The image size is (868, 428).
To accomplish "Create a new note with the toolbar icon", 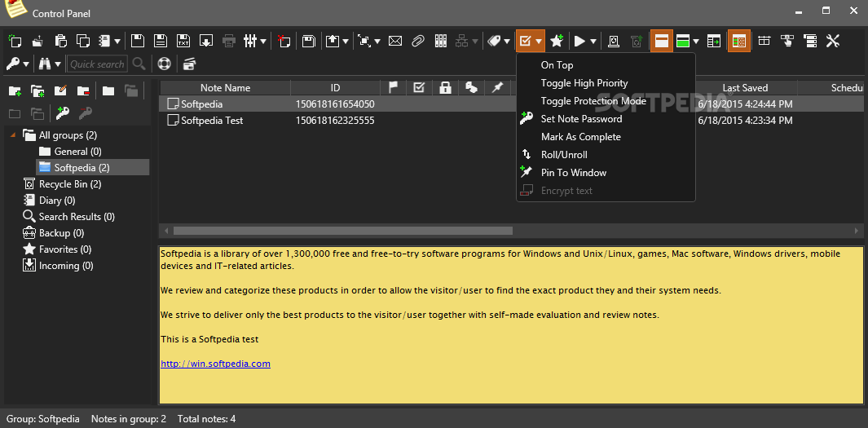I will [x=15, y=41].
